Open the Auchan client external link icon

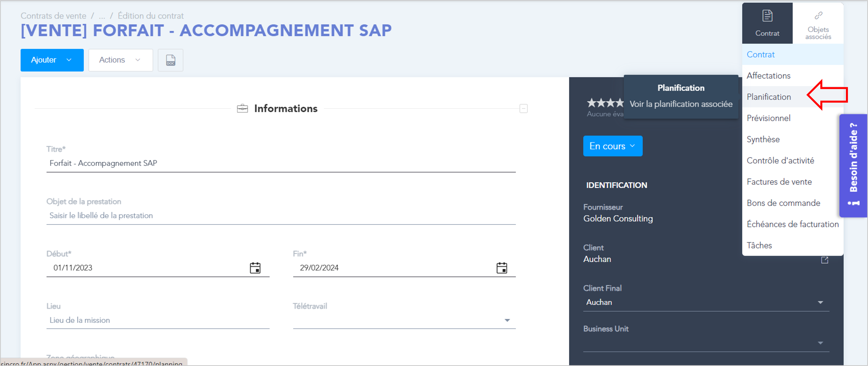coord(824,260)
